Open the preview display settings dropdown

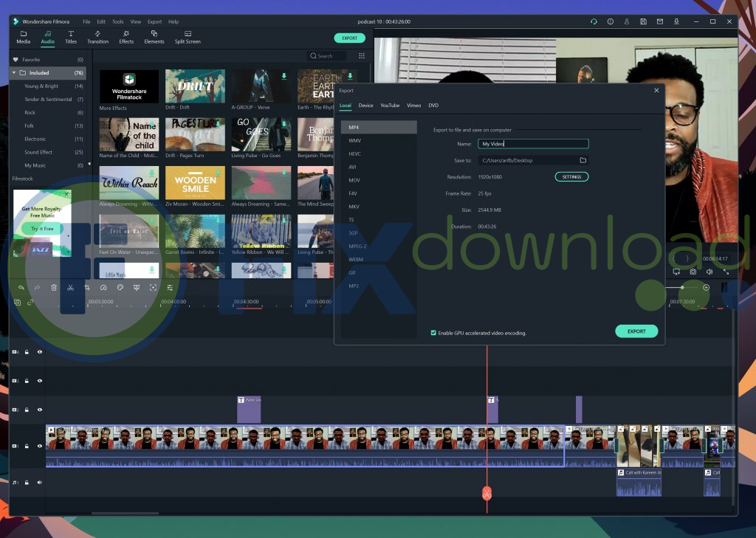(676, 272)
